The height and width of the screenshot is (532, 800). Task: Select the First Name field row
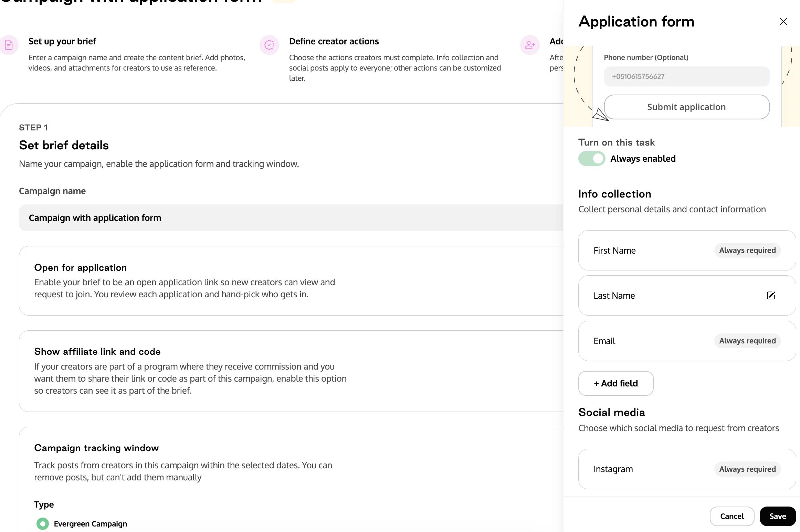[687, 251]
